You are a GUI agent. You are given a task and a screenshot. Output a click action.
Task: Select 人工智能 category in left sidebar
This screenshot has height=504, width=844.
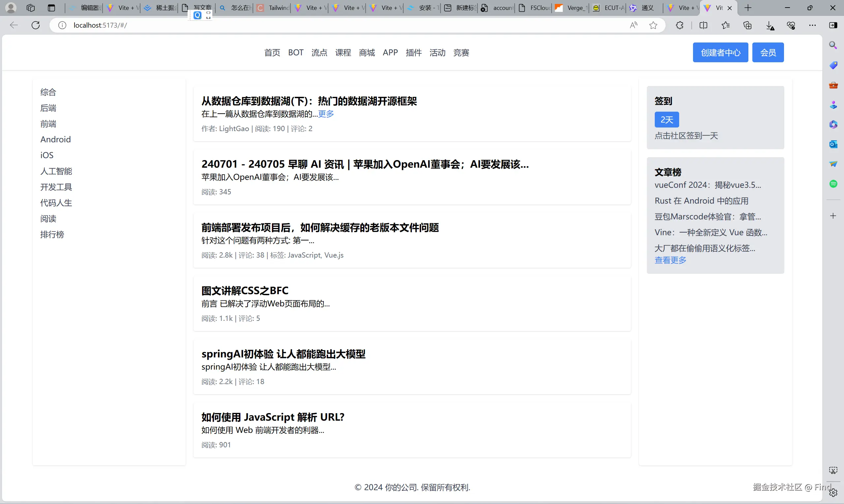click(56, 171)
